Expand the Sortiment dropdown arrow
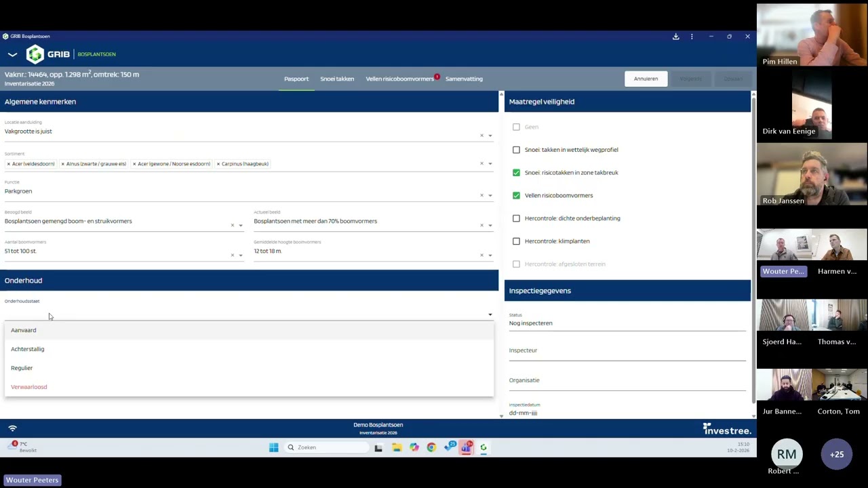 coord(490,163)
